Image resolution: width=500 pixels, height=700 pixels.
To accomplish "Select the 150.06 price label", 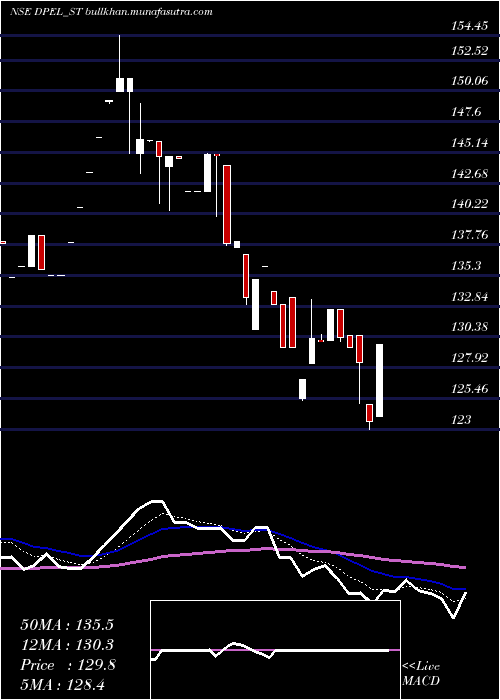I will tap(469, 81).
